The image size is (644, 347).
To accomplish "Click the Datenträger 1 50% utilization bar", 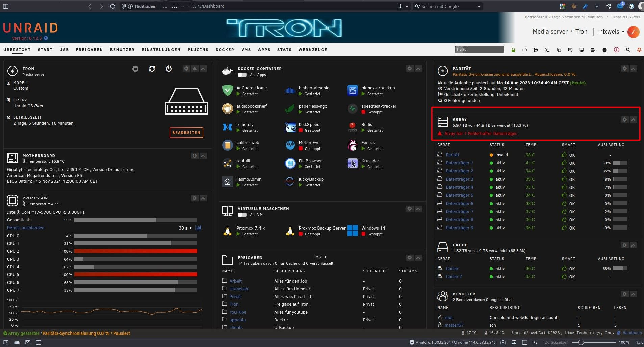I will pyautogui.click(x=620, y=163).
